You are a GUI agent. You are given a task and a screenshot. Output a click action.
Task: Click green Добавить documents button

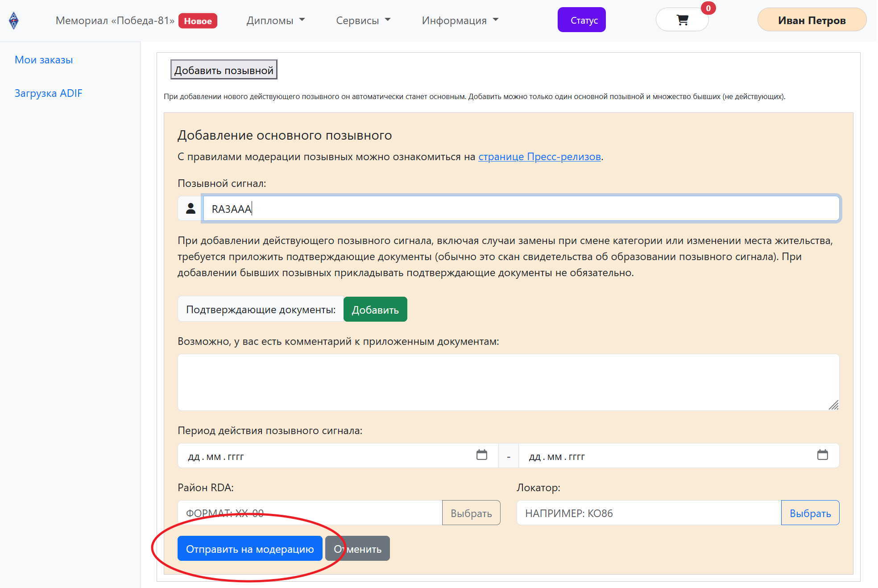pyautogui.click(x=375, y=310)
